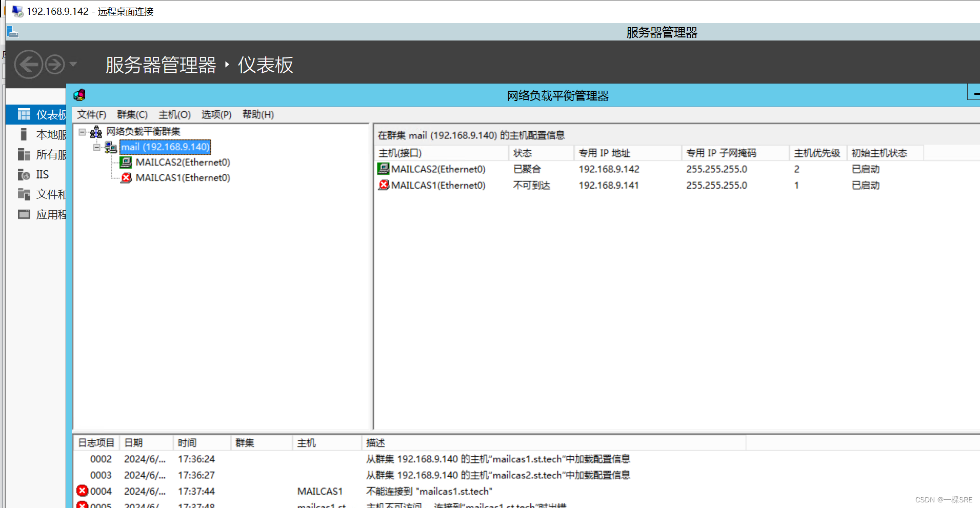The height and width of the screenshot is (508, 980).
Task: Click the mail cluster icon in tree
Action: tap(111, 147)
